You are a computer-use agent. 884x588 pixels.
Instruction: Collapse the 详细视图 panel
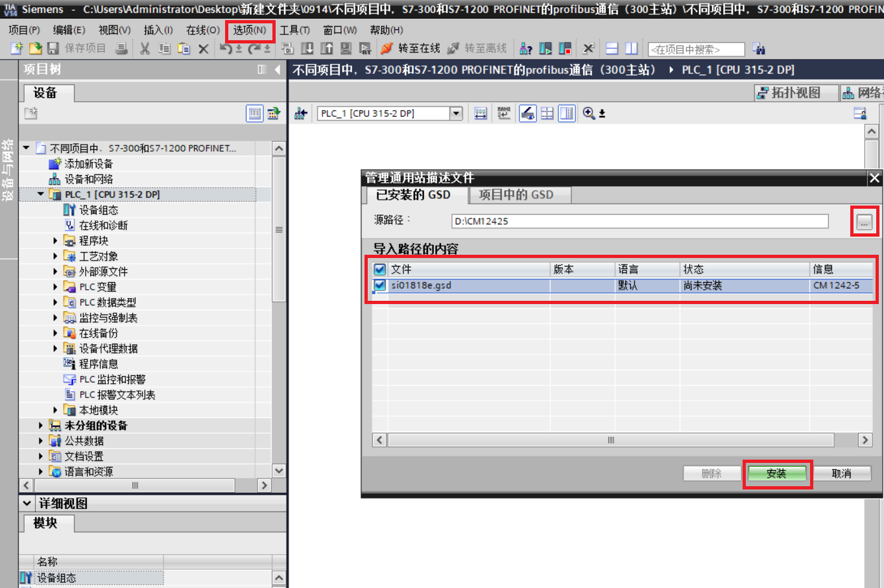27,503
